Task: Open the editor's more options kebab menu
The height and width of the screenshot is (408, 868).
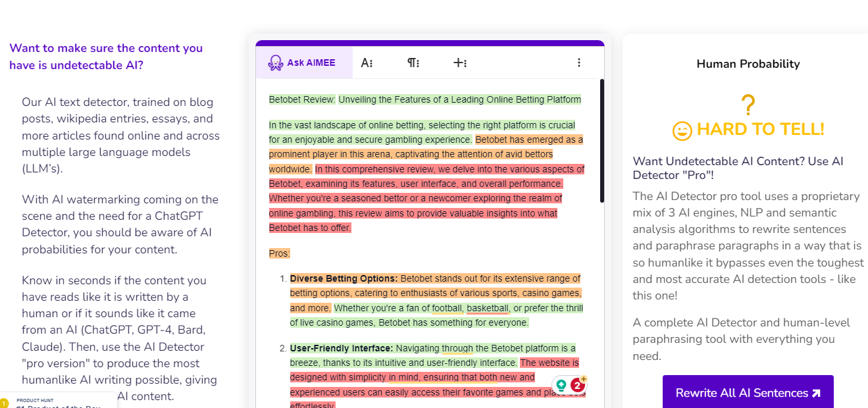Action: (x=579, y=63)
